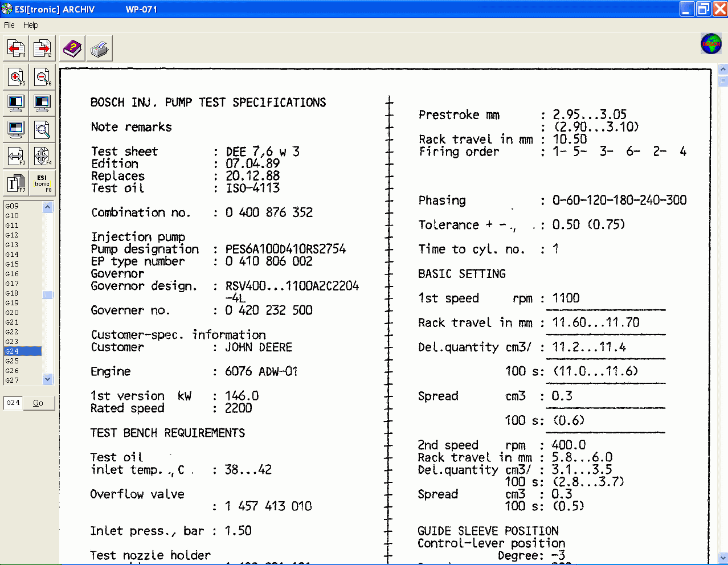Click the BASIC SETTING heading
This screenshot has width=728, height=565.
(462, 274)
